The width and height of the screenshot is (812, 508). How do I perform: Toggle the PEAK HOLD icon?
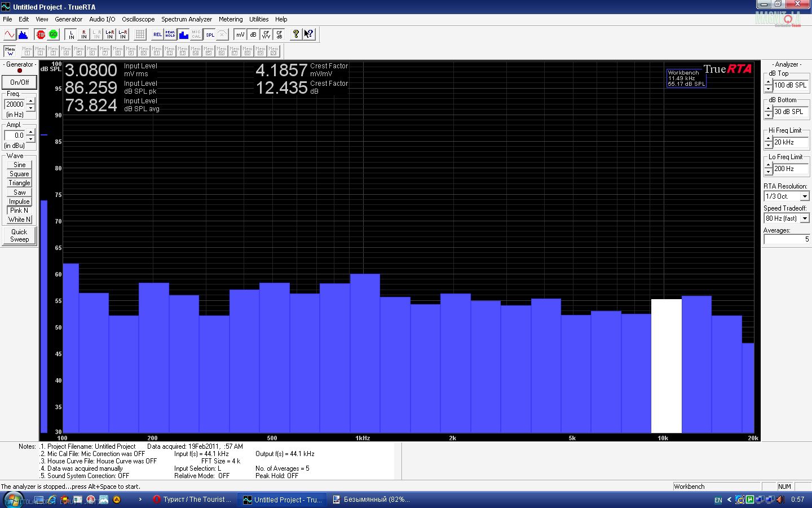pos(170,34)
